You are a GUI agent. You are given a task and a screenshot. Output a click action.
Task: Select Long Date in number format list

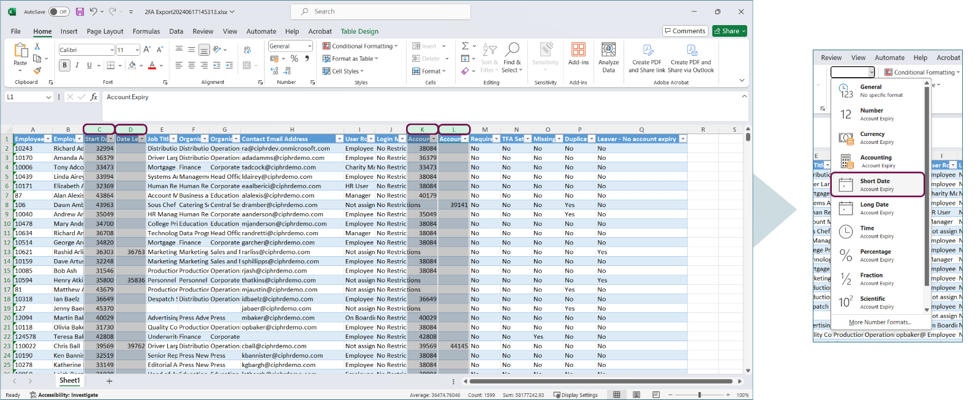coord(877,208)
